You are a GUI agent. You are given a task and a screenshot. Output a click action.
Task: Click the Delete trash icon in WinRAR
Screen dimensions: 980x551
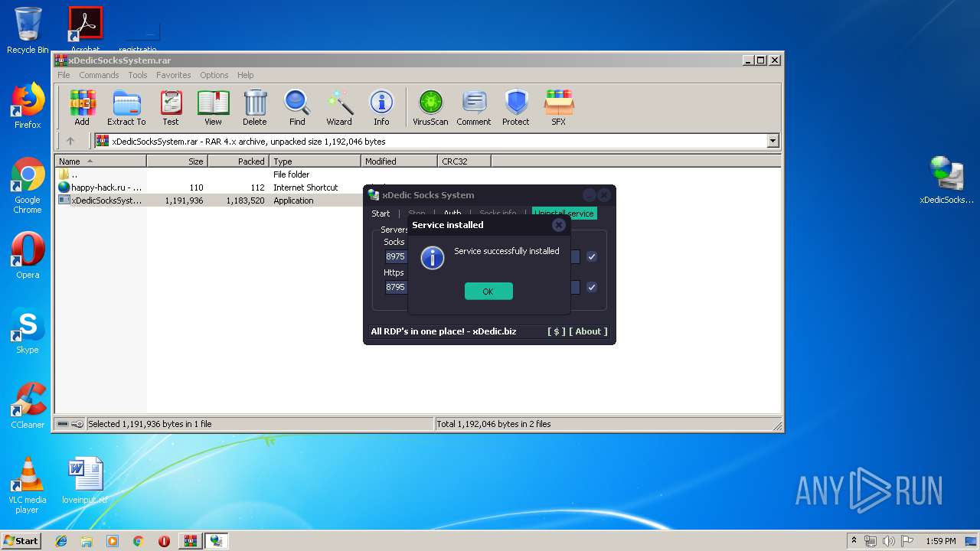[x=255, y=107]
